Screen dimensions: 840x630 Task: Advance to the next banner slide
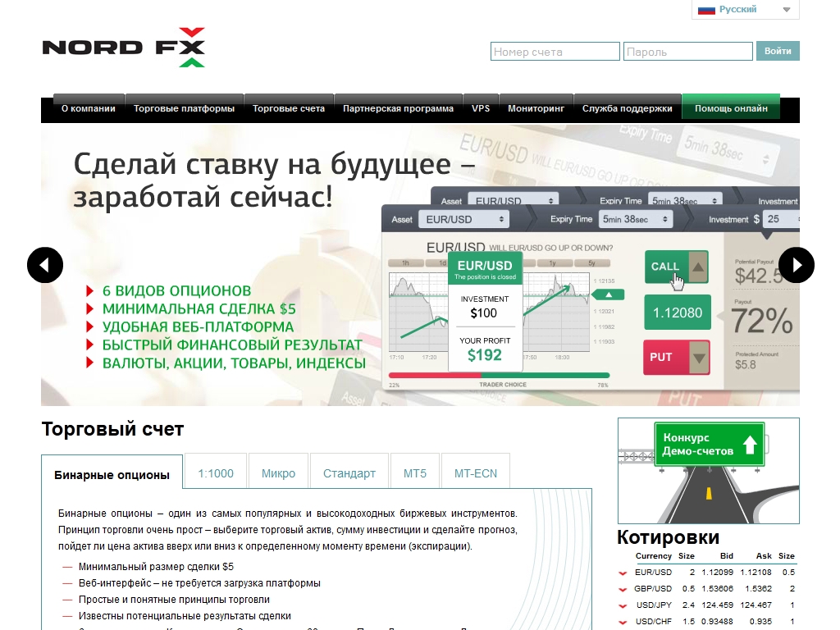pos(796,265)
